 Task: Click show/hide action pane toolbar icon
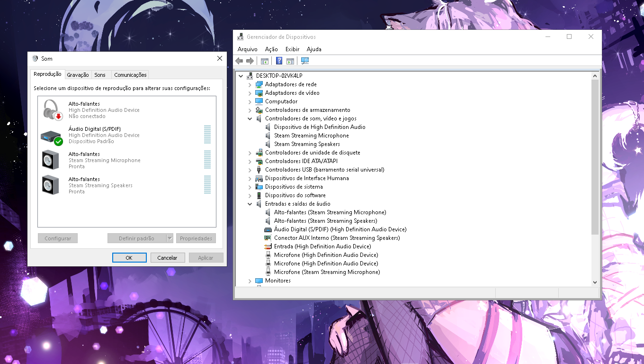[x=290, y=61]
